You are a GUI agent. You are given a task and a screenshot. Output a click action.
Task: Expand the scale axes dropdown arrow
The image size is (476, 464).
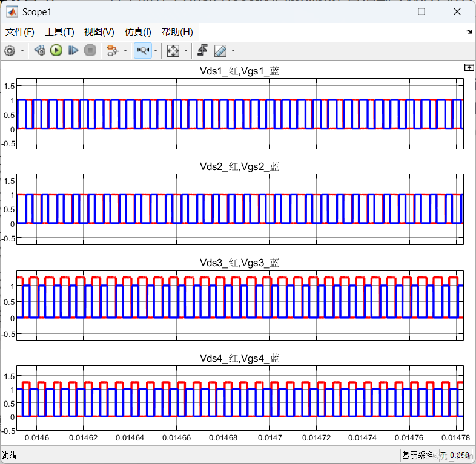[186, 51]
